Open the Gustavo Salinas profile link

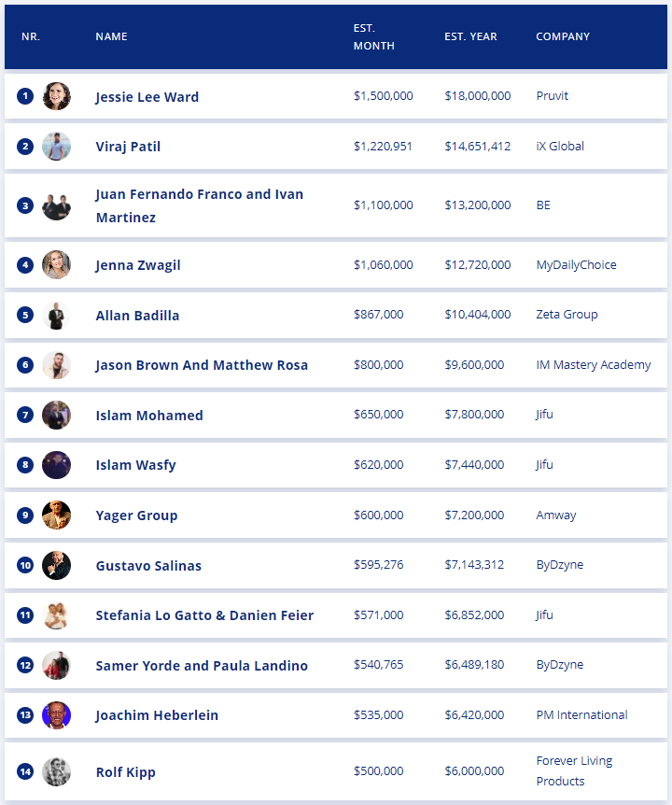tap(148, 566)
